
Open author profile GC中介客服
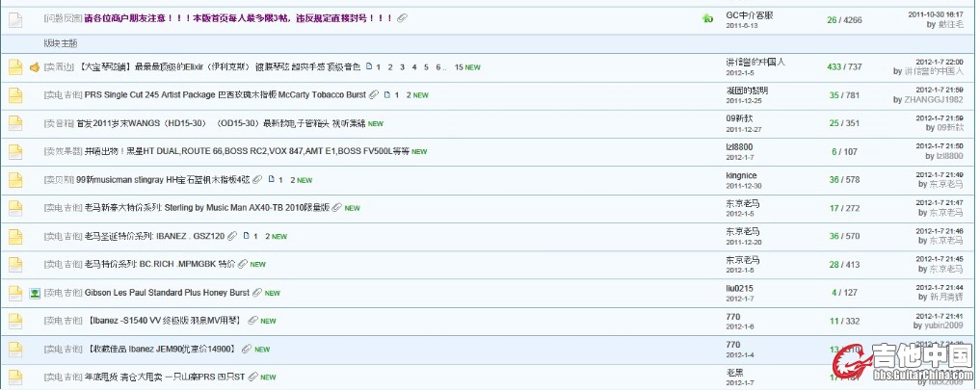click(750, 15)
